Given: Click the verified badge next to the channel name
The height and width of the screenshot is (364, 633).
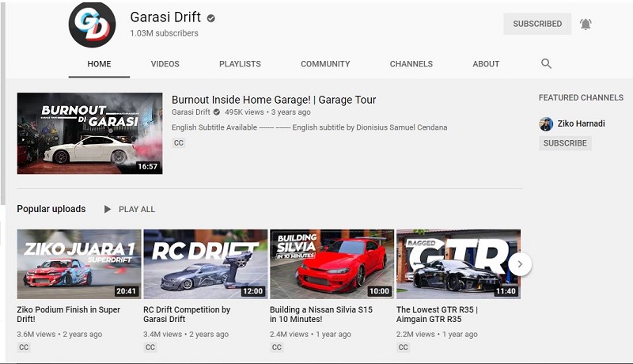Looking at the screenshot, I should click(210, 18).
